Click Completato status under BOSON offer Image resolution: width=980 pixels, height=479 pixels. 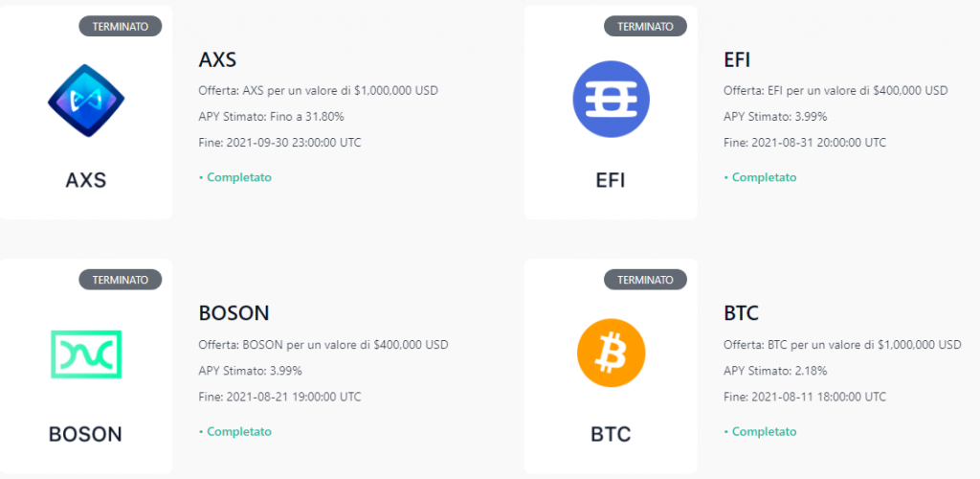pyautogui.click(x=235, y=431)
